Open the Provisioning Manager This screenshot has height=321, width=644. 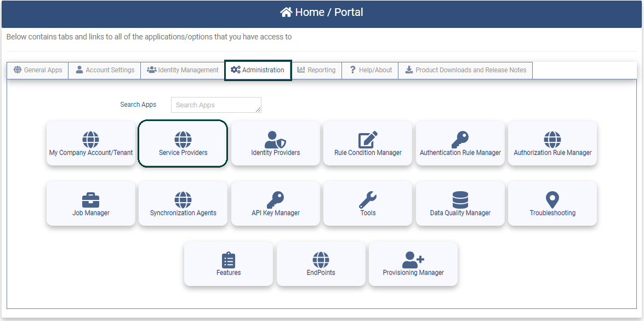[x=413, y=263]
